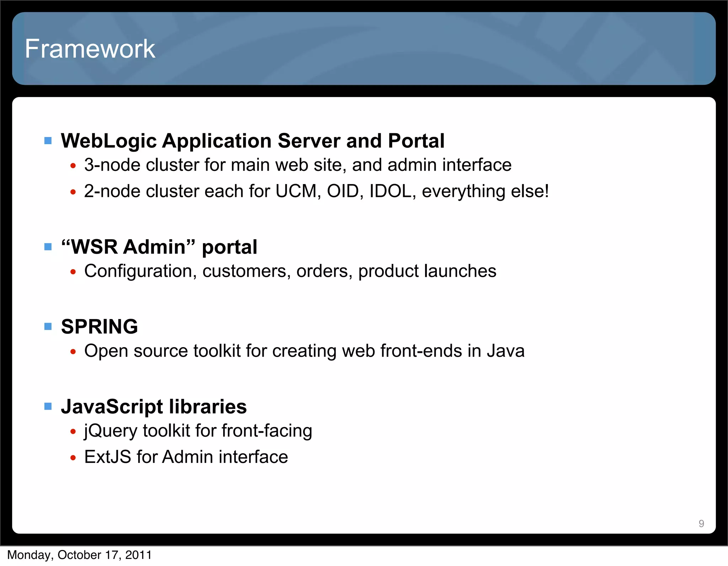Click "Open source toolkit for creating web front-ends in Java"
Screen dimensions: 728x566
304,351
